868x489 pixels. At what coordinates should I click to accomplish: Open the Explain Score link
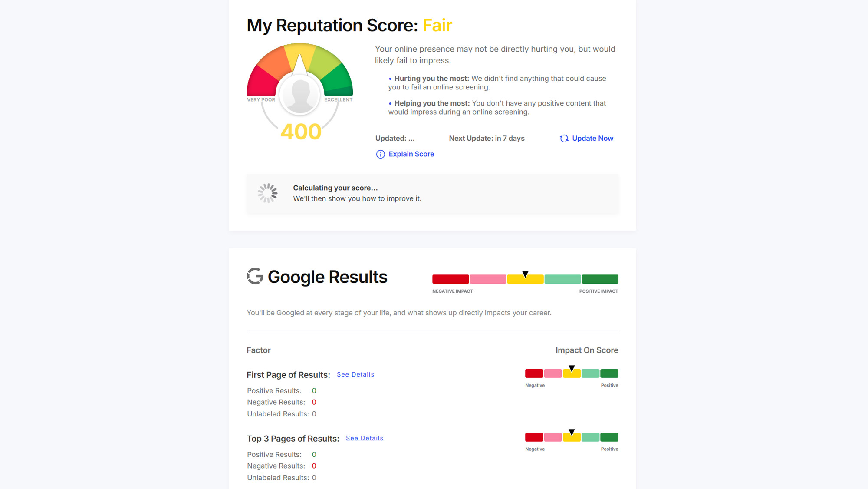pyautogui.click(x=411, y=154)
